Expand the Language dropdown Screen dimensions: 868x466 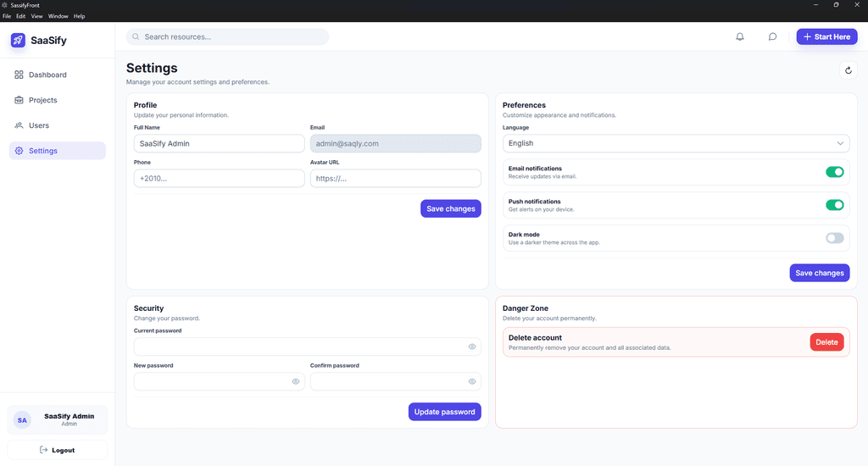tap(676, 143)
